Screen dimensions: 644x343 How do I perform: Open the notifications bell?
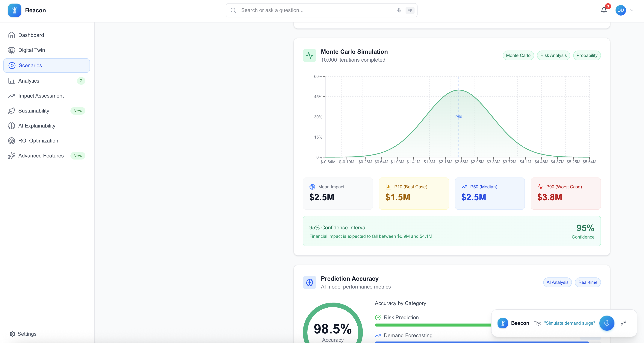coord(604,10)
